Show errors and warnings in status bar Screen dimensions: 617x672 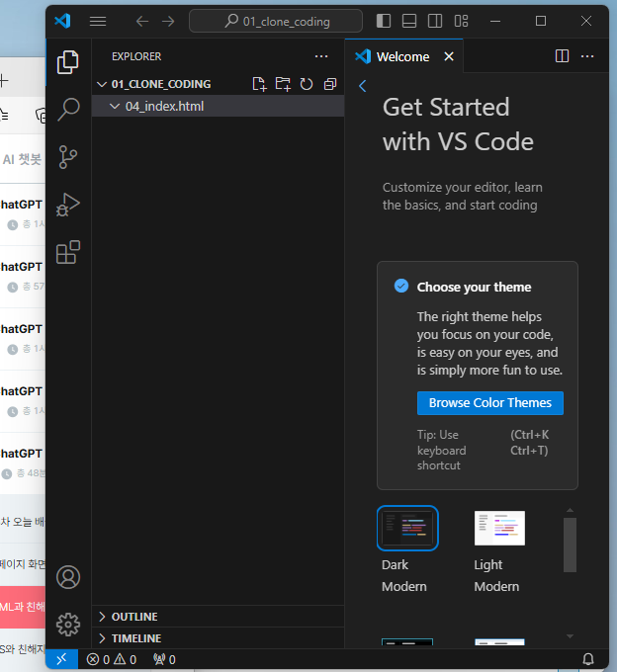coord(112,659)
